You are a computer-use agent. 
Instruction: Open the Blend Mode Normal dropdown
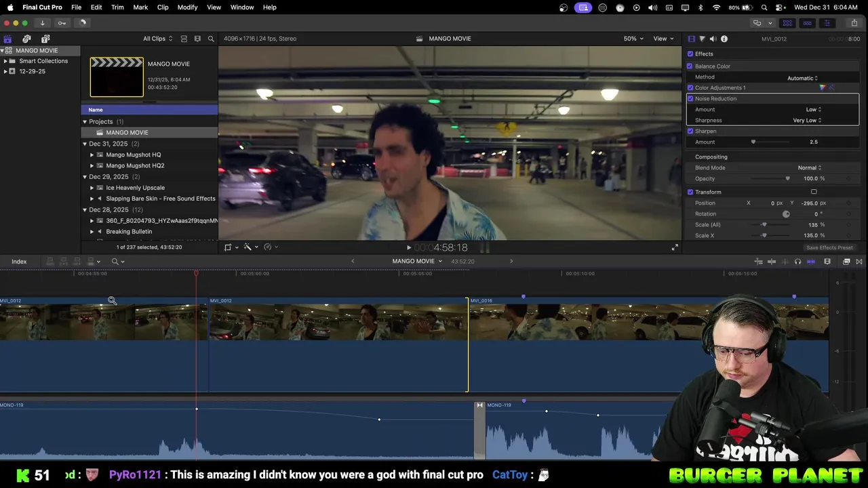pyautogui.click(x=809, y=168)
